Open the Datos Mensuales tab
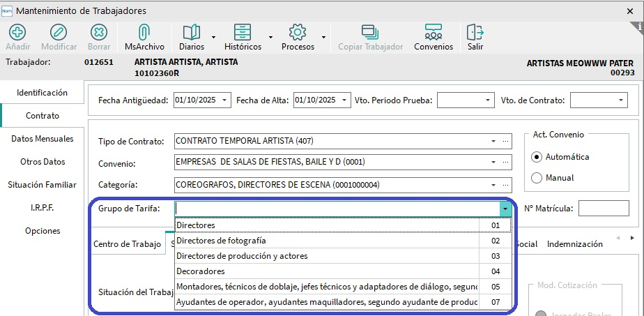The height and width of the screenshot is (316, 644). click(x=42, y=139)
